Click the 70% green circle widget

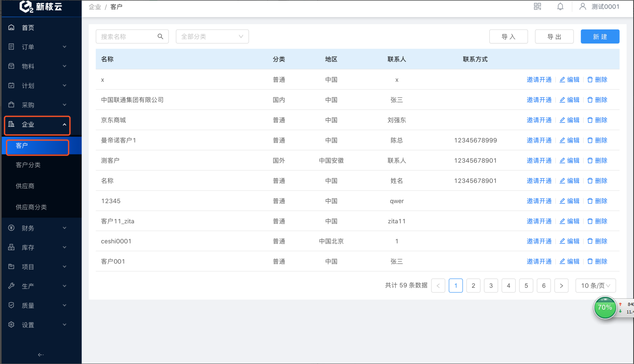pos(605,307)
